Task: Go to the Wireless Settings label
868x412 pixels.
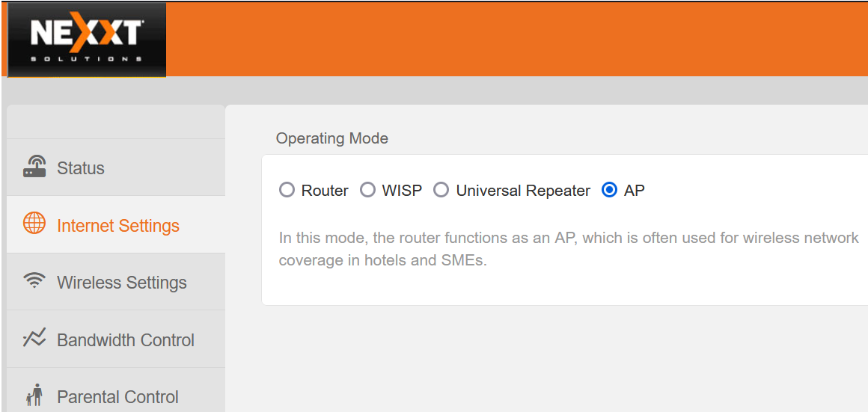Action: 122,283
